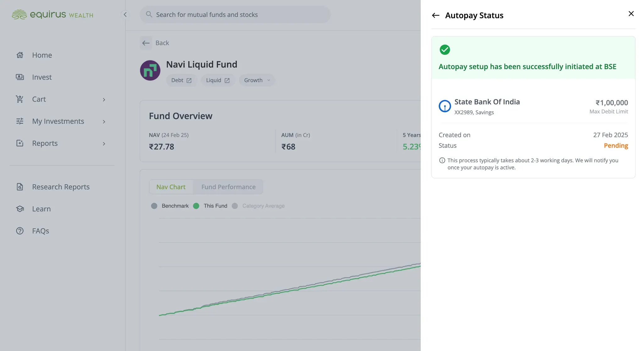
Task: Click the Autopay setup successfully initiated message
Action: pyautogui.click(x=527, y=67)
